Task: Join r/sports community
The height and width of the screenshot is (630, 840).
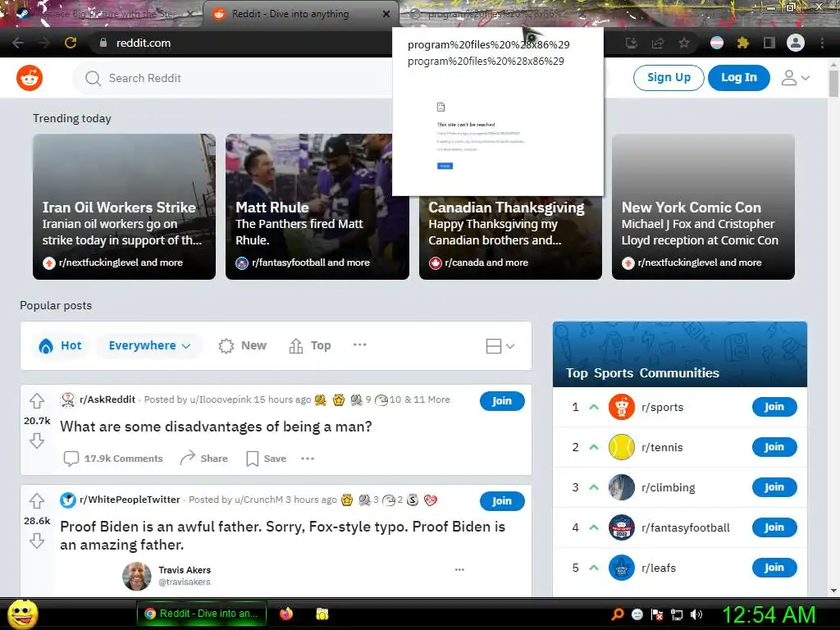Action: pyautogui.click(x=774, y=407)
